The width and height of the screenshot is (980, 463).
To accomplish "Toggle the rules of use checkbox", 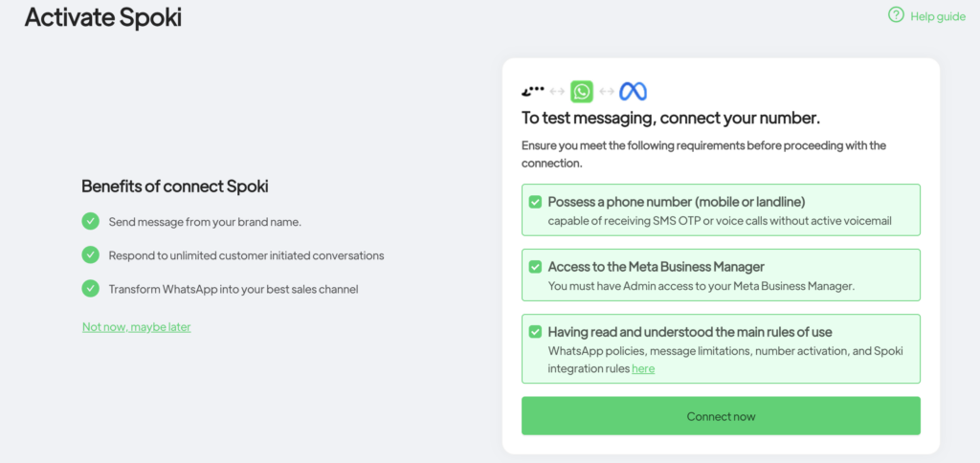I will coord(535,332).
